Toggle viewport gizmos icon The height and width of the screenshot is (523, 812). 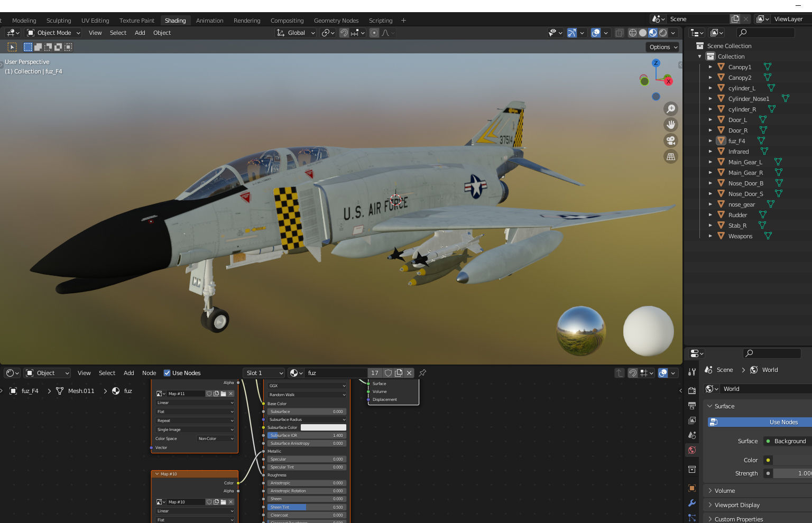(x=572, y=33)
